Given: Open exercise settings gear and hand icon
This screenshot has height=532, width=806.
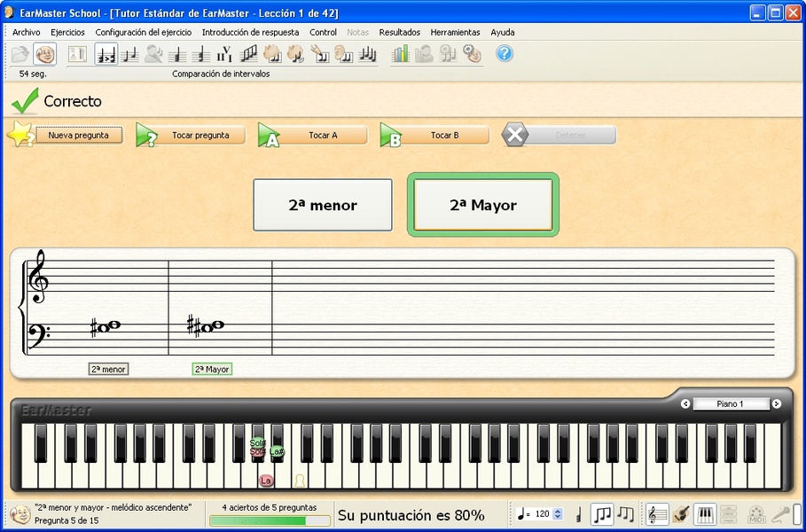Looking at the screenshot, I should point(472,54).
